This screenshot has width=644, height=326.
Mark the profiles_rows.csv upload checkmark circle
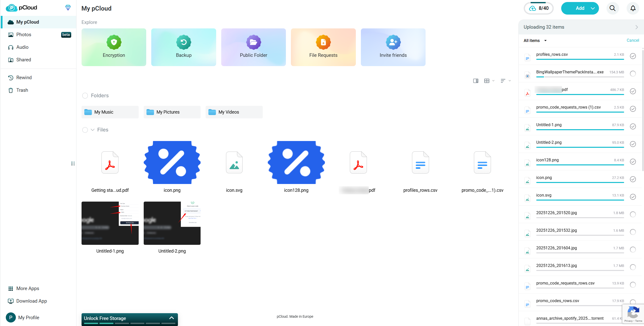[633, 56]
